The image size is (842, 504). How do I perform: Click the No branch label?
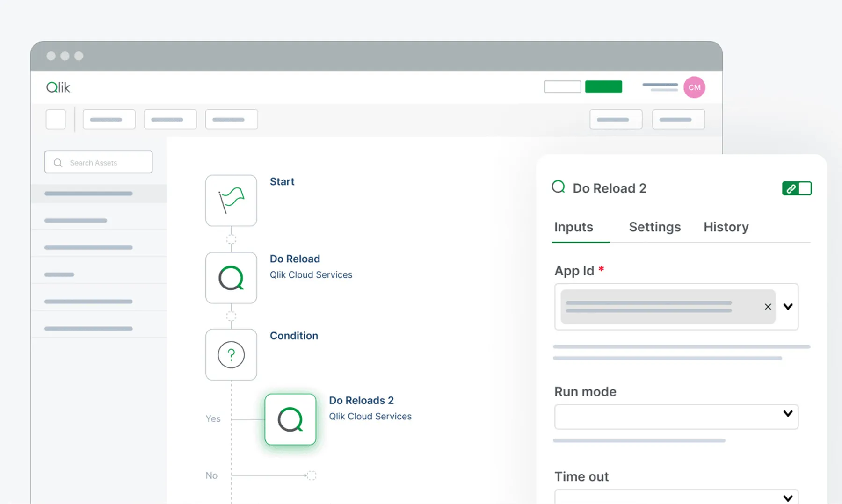pyautogui.click(x=211, y=475)
